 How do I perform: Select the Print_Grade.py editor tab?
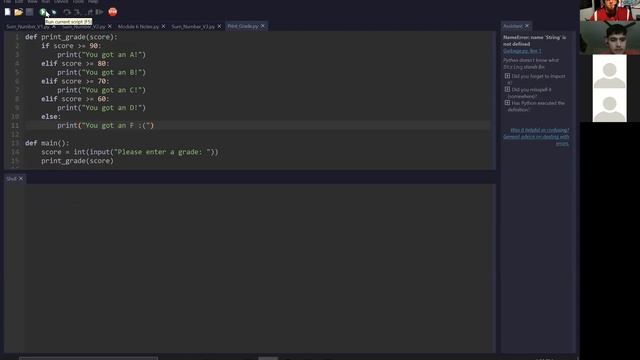[243, 26]
